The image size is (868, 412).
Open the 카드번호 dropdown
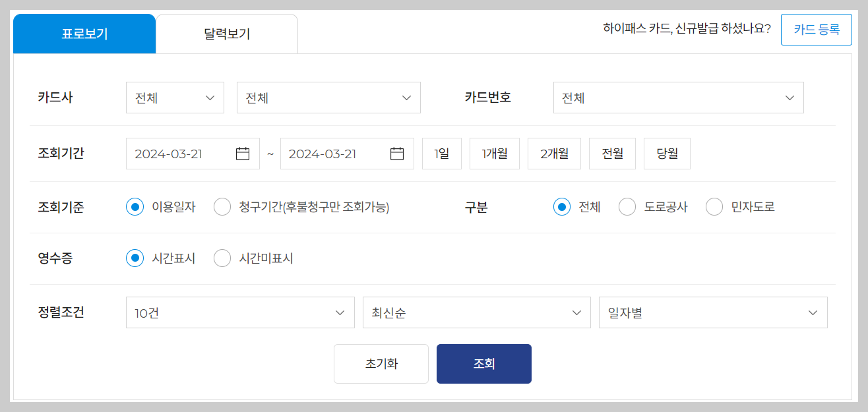click(678, 97)
